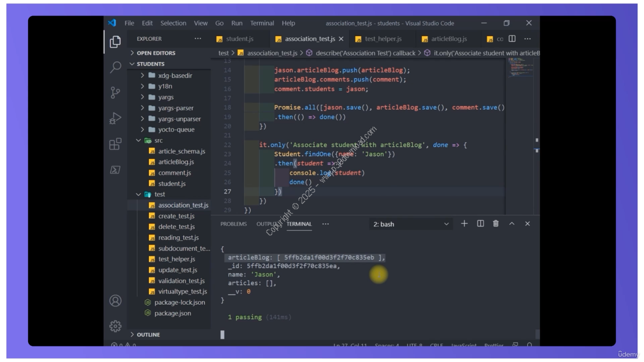Expand the yargs-unparser folder

tap(169, 119)
